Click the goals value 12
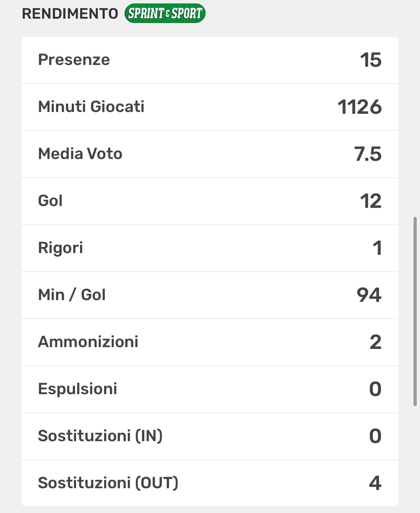 coord(370,201)
